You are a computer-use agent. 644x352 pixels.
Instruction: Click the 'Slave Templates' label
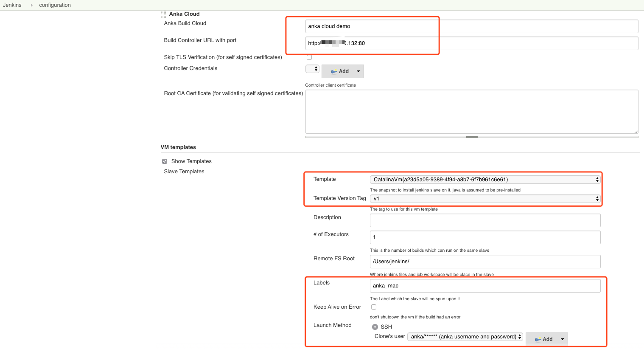point(184,172)
